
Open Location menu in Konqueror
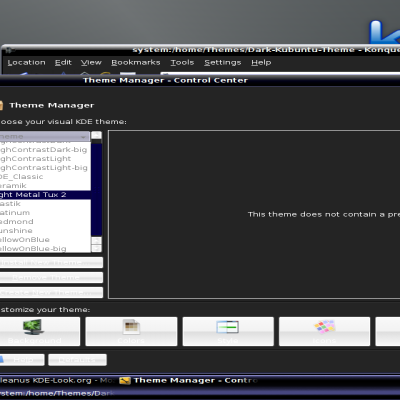(26, 62)
